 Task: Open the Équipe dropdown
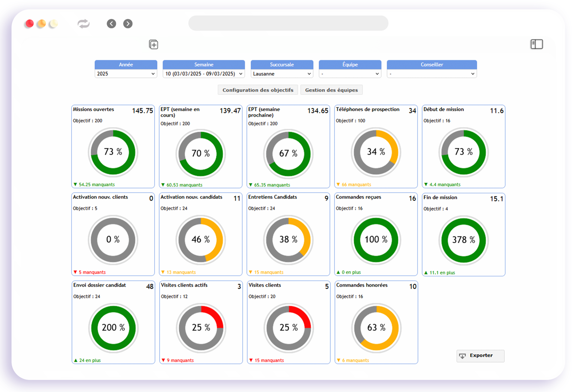click(x=350, y=74)
